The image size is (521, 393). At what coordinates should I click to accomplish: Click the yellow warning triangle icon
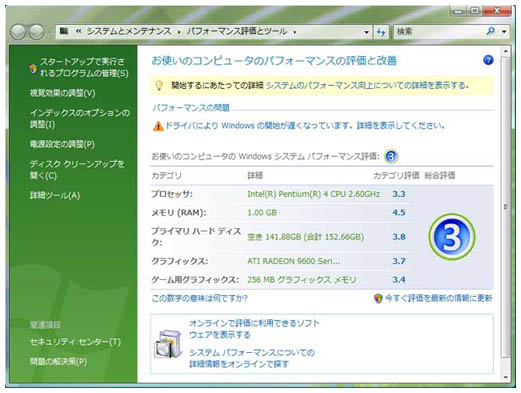pyautogui.click(x=158, y=126)
